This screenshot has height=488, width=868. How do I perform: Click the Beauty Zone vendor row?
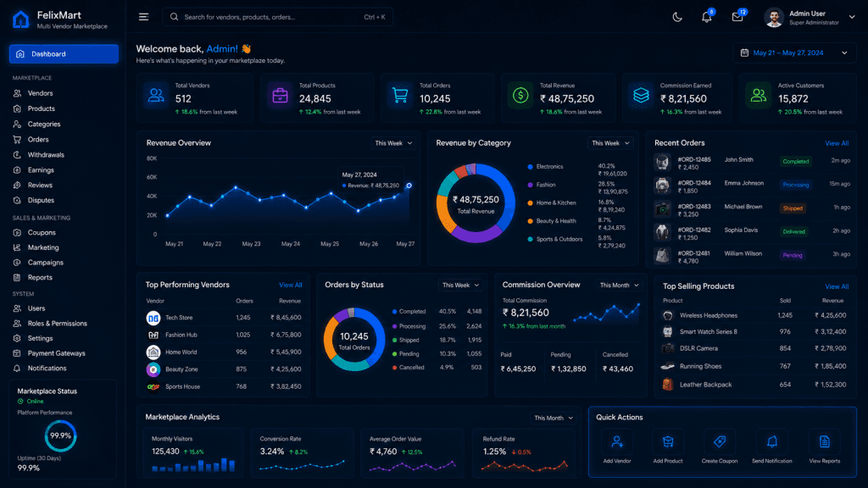[x=224, y=369]
